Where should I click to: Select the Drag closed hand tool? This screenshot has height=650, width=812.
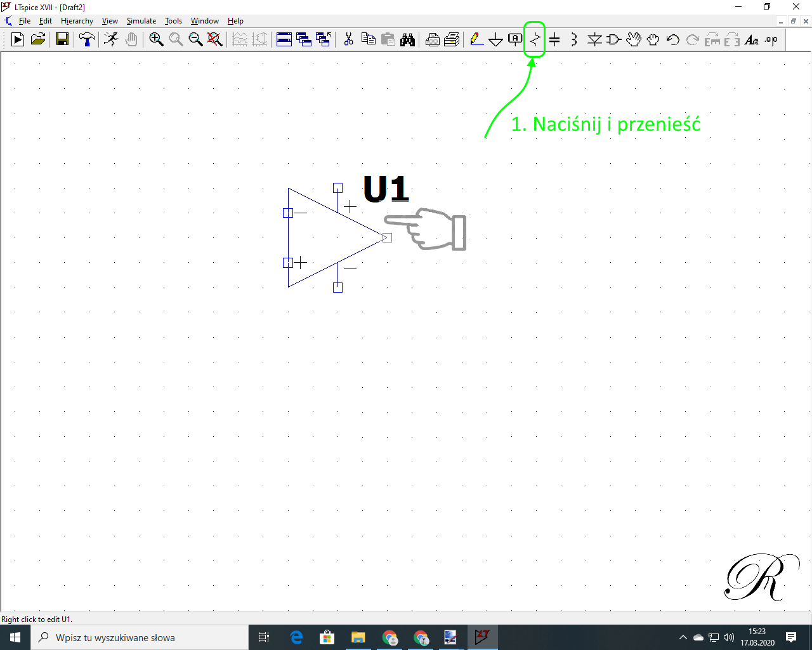pyautogui.click(x=653, y=40)
